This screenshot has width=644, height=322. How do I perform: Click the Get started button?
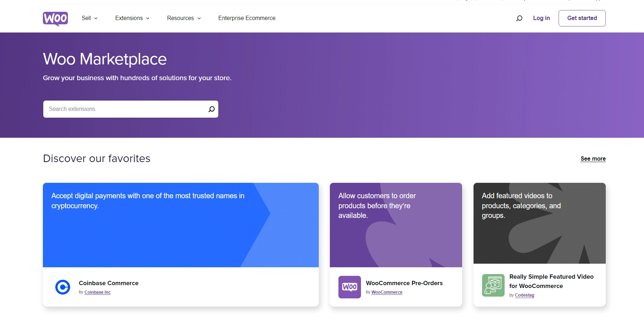[x=581, y=18]
